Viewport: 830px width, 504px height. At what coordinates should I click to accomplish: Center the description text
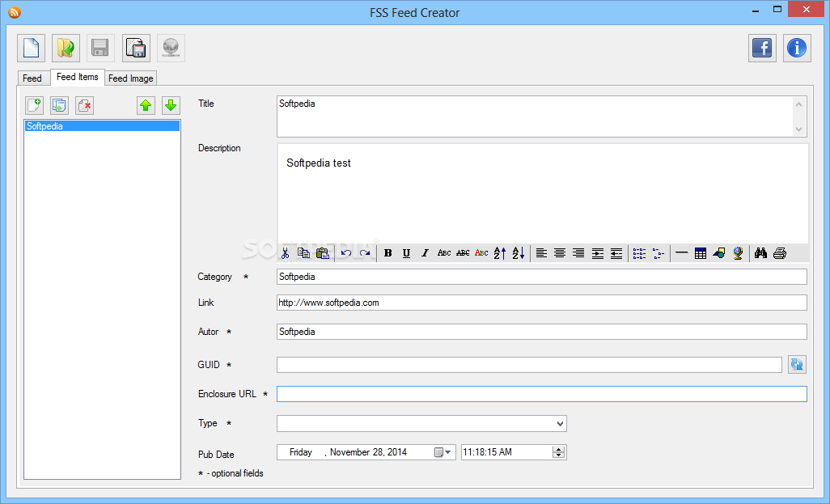(560, 253)
